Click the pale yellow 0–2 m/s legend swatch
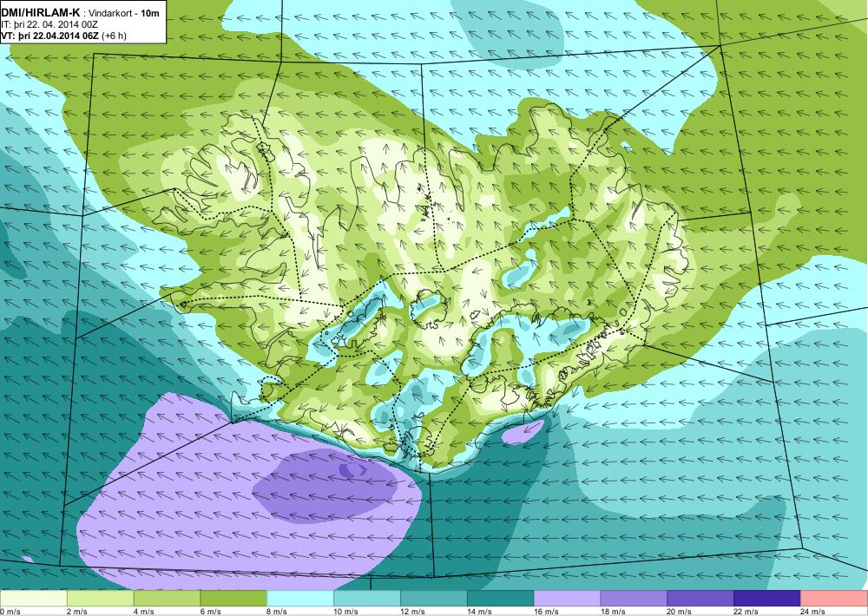Viewport: 868px width, 616px height. [x=33, y=599]
